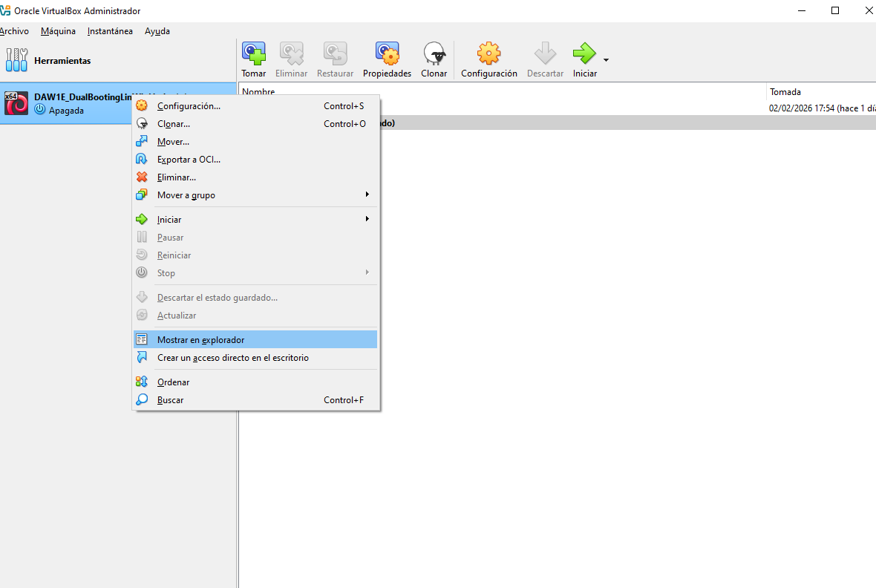Click the blue arrow icon beside Mover...
Screen dimensions: 876x588
pyautogui.click(x=142, y=141)
